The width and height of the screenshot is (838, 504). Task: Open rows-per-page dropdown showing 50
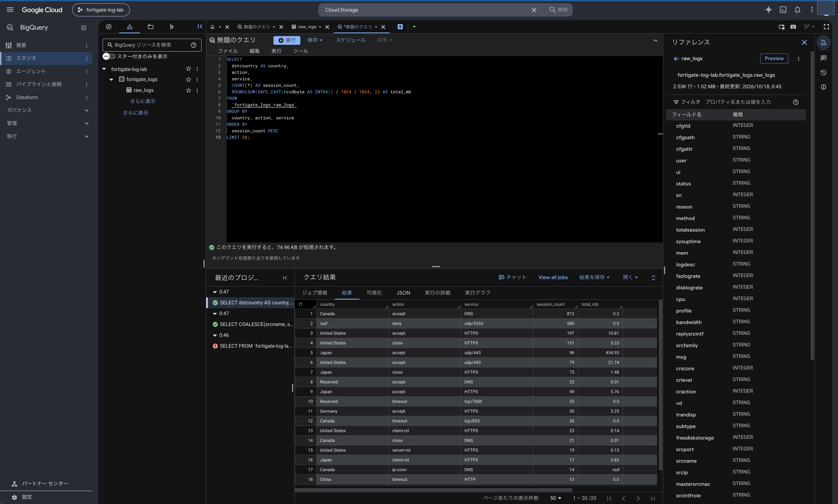coord(556,498)
